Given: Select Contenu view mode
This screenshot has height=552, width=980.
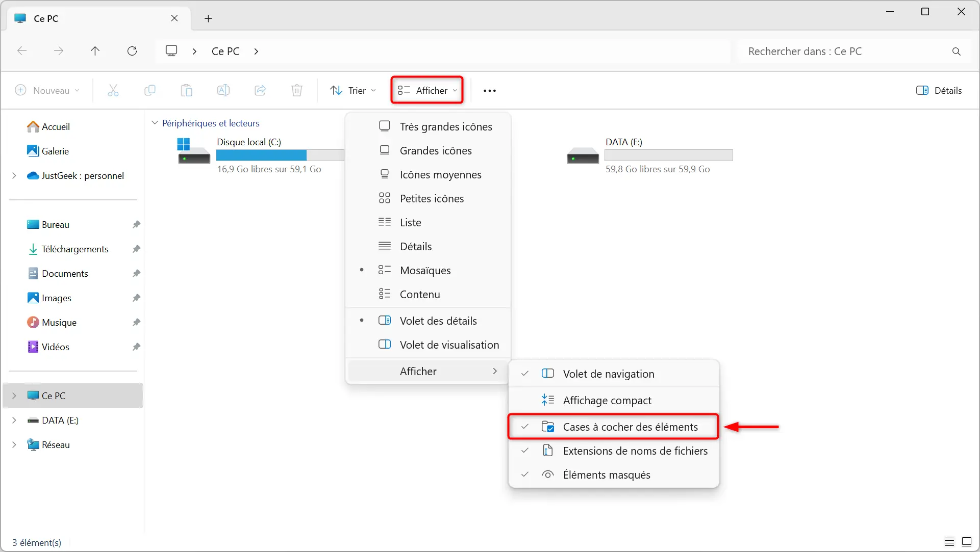Looking at the screenshot, I should pyautogui.click(x=428, y=294).
